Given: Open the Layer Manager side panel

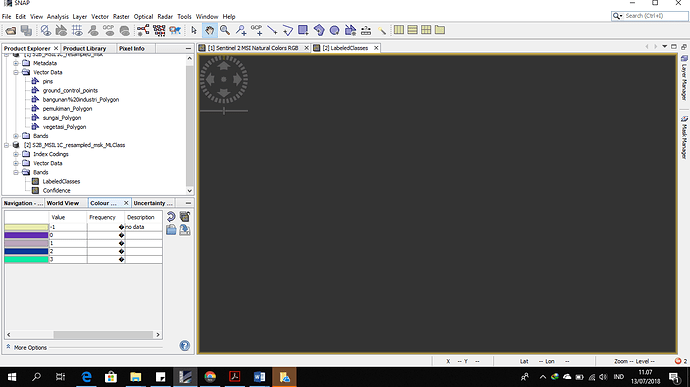Looking at the screenshot, I should [684, 78].
